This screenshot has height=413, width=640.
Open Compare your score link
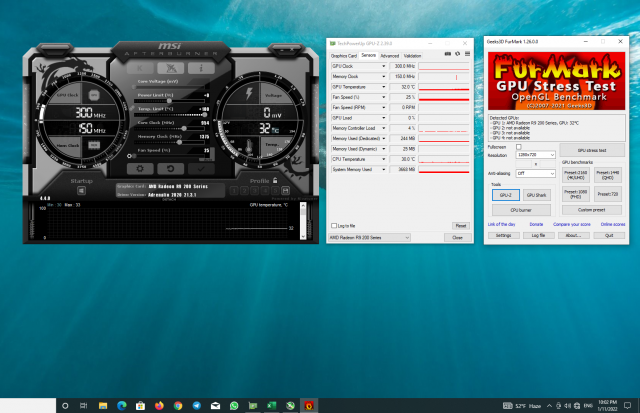point(571,224)
